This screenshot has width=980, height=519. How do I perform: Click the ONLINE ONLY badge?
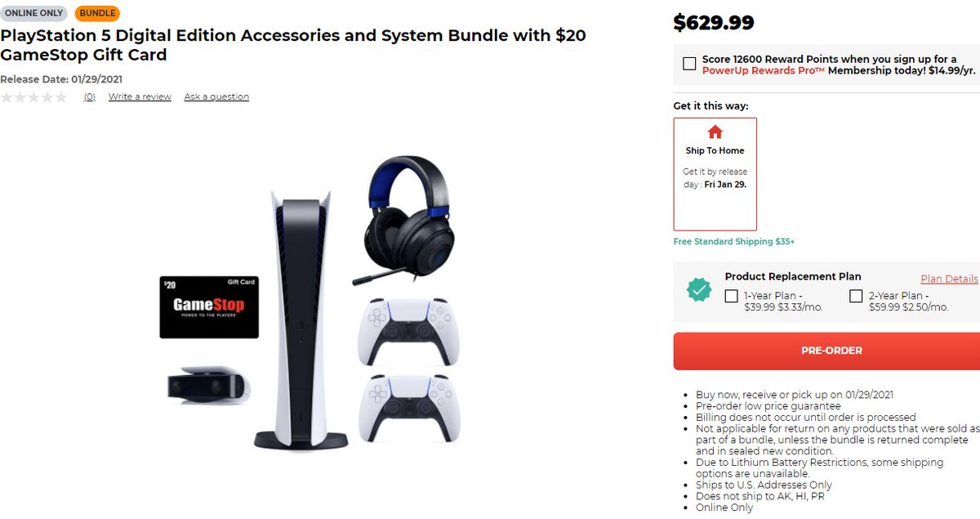(x=33, y=13)
